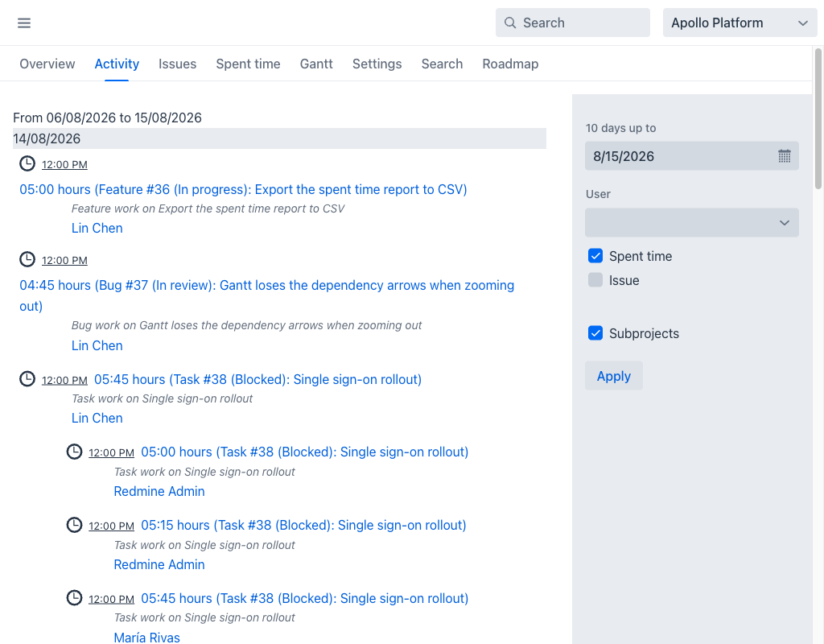The height and width of the screenshot is (644, 824).
Task: Click clock icon beside Feature #36 entry
Action: point(27,163)
